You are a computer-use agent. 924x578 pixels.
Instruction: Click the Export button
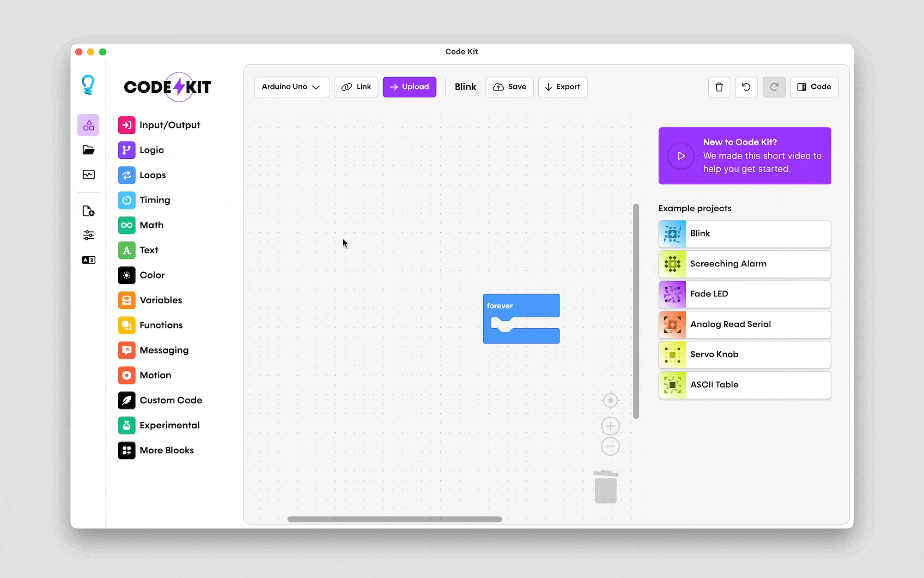[x=562, y=87]
